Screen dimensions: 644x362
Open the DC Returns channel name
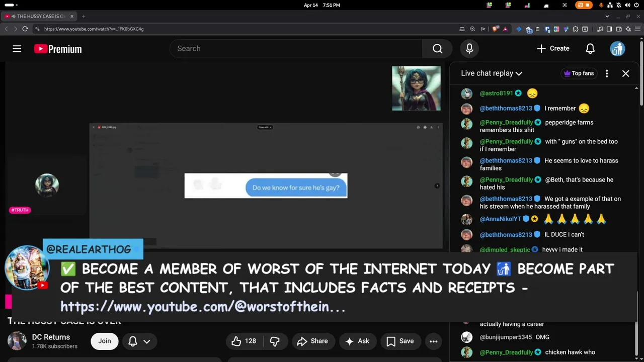click(x=51, y=337)
